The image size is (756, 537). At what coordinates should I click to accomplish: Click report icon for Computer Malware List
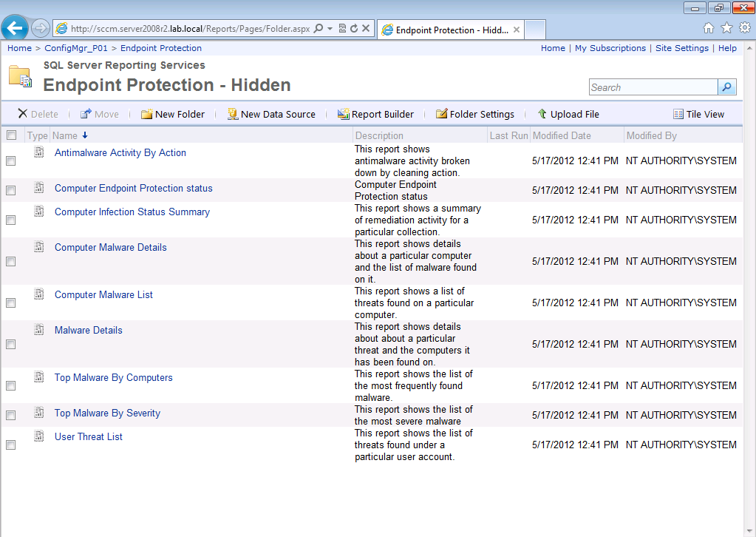(x=39, y=294)
